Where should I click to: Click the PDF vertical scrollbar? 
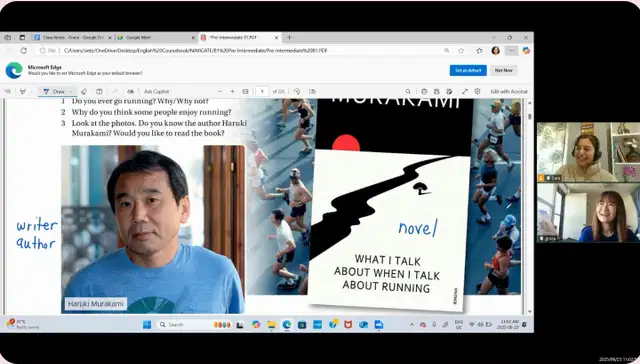530,206
